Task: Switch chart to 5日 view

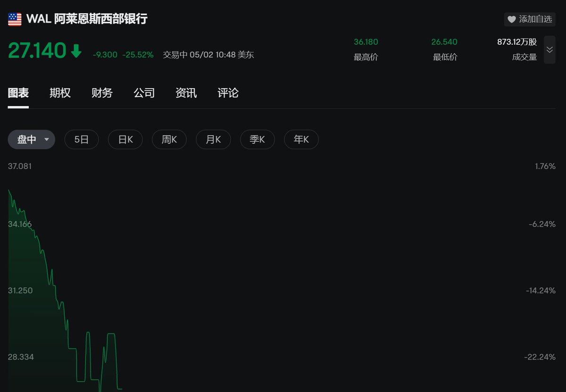Action: point(82,139)
